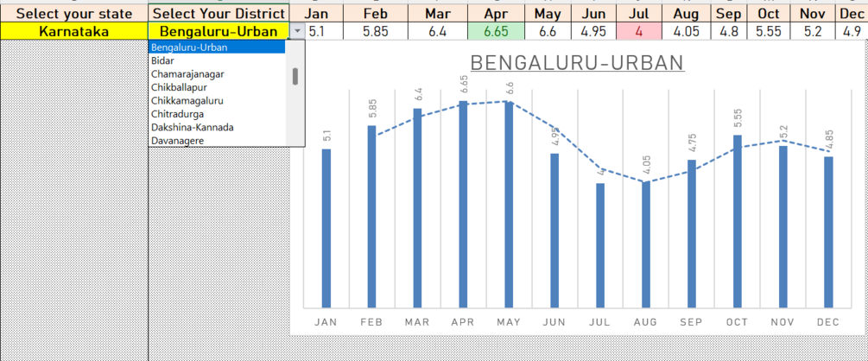Viewport: 868px width, 361px height.
Task: Choose Davanagere district option
Action: 217,141
